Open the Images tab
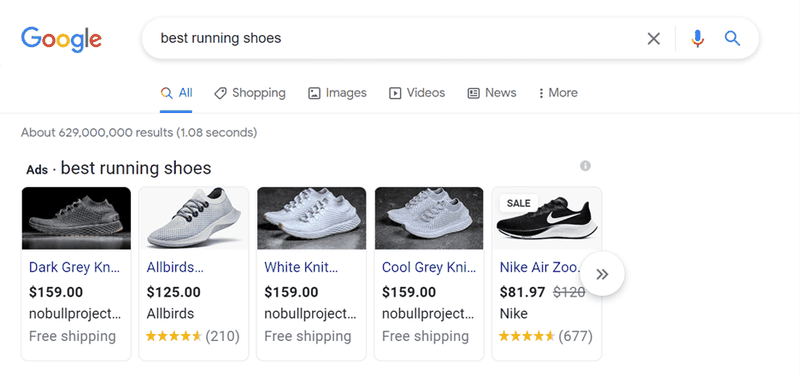 click(x=337, y=93)
